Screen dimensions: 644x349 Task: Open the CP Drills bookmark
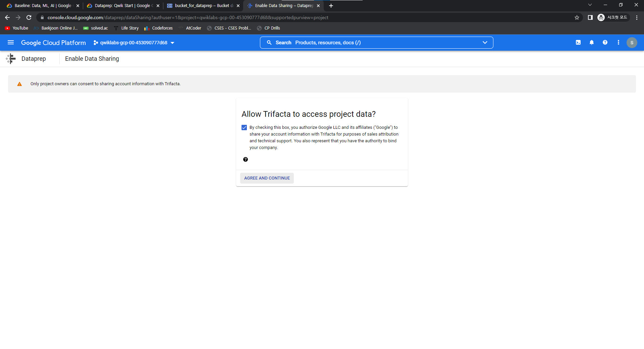268,28
